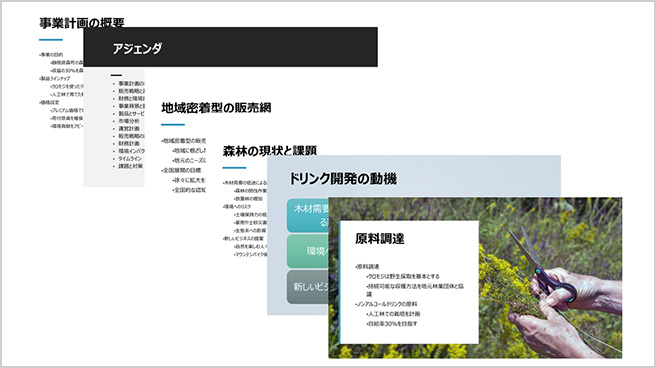656x368 pixels.
Task: Click the 全国展開の目標 bullet text
Action: (182, 170)
